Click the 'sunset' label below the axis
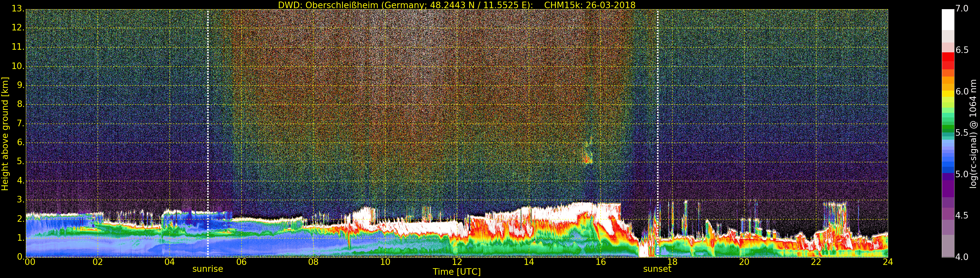The height and width of the screenshot is (278, 980). 657,269
